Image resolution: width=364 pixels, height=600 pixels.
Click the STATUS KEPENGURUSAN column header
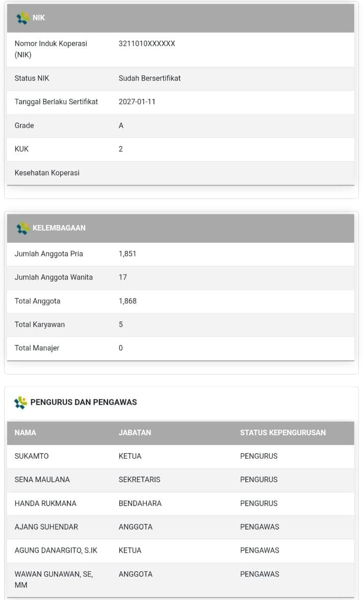(282, 433)
